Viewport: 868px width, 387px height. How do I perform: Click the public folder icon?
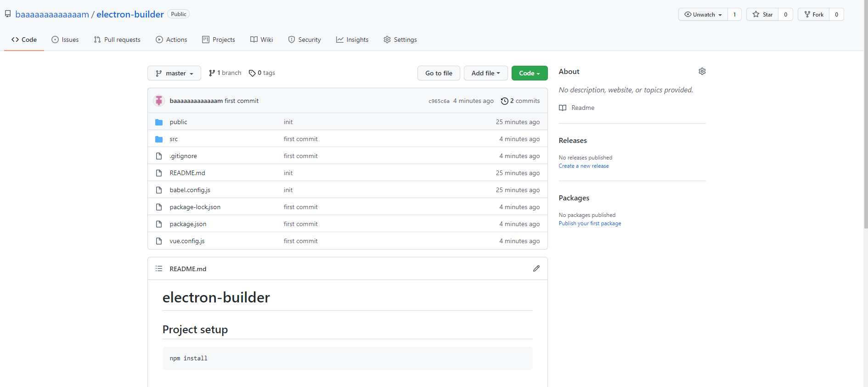[x=159, y=122]
